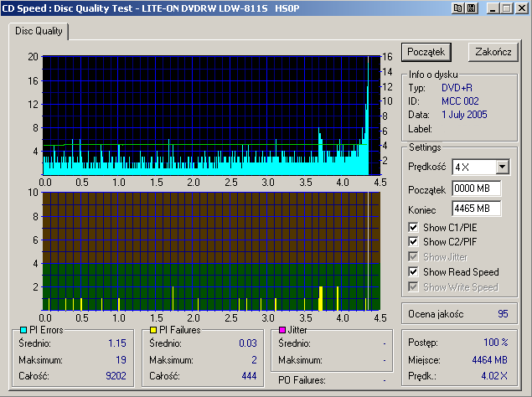Click the Koniec 4465 MB input field
The width and height of the screenshot is (532, 397).
pyautogui.click(x=477, y=209)
